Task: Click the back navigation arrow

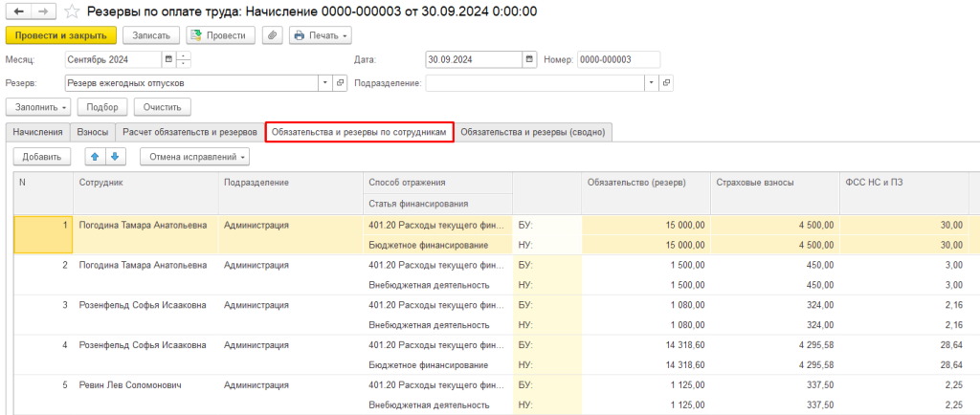Action: click(18, 11)
